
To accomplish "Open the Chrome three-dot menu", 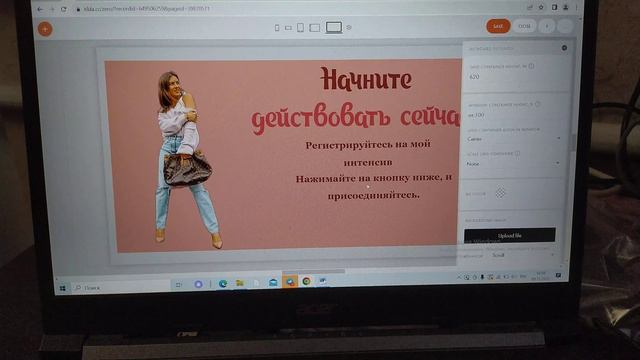I will [577, 7].
